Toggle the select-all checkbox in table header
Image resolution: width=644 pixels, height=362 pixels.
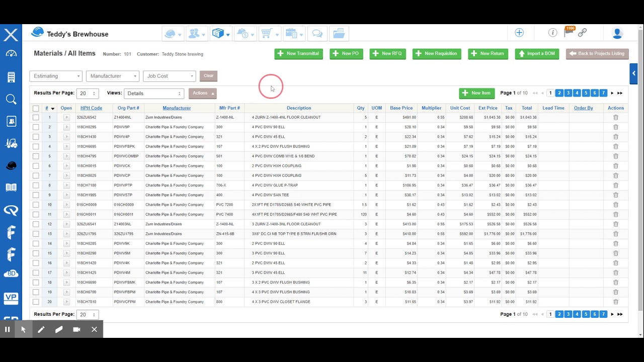pos(36,108)
